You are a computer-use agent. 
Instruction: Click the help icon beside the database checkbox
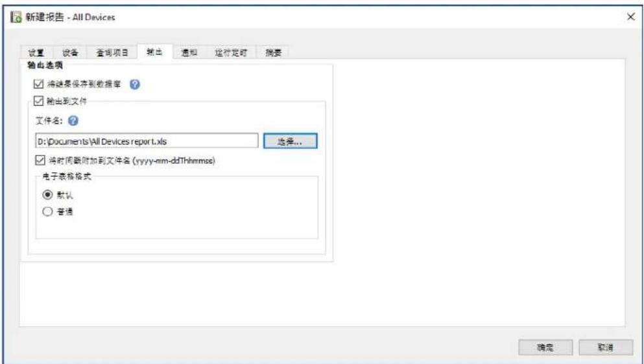click(x=135, y=84)
